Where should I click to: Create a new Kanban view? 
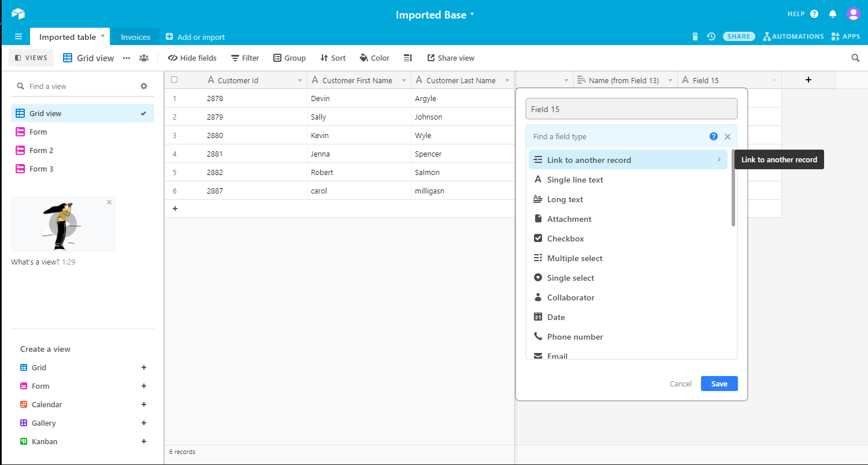point(83,441)
